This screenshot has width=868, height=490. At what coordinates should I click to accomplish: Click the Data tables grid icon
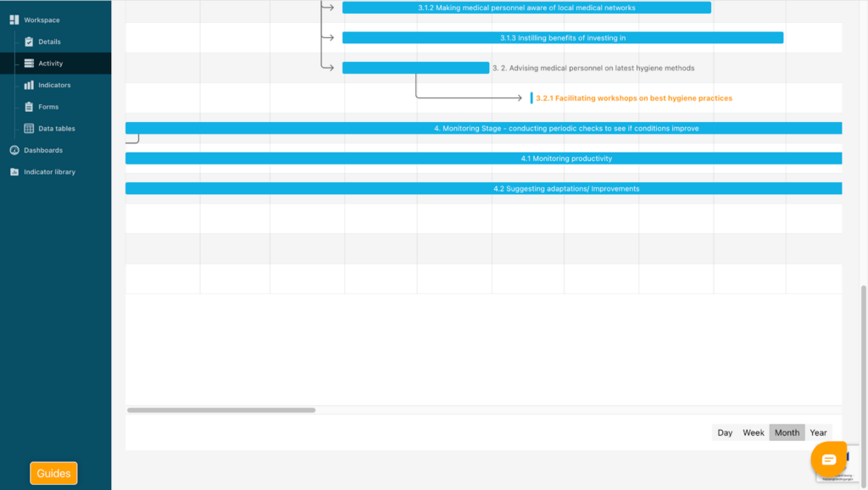[29, 129]
